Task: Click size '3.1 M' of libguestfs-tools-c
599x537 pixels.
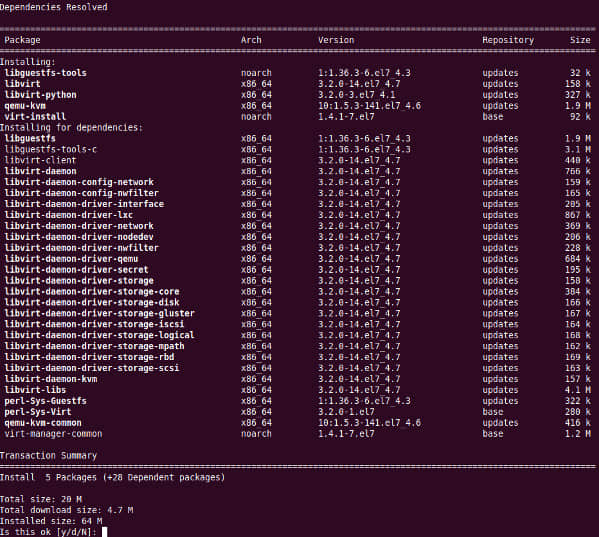Action: click(x=578, y=149)
